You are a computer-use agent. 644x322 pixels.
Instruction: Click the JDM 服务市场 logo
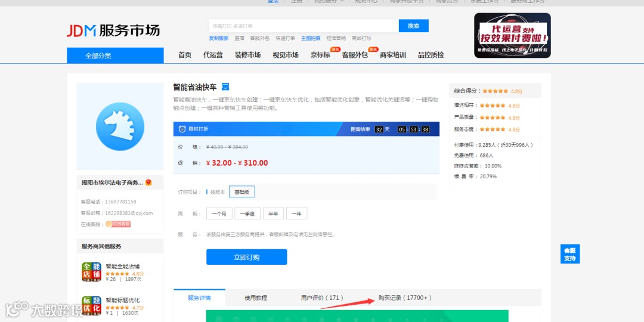pos(113,30)
